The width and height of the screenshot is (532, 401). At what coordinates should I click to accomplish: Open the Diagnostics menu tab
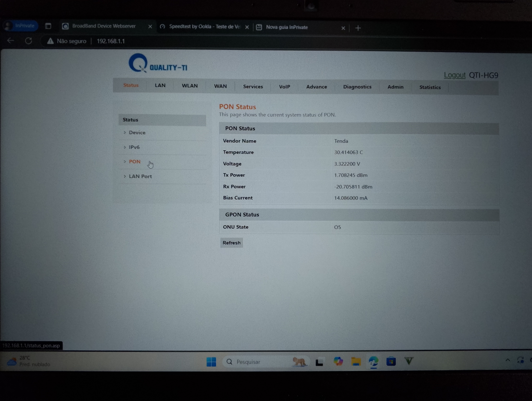click(x=357, y=87)
